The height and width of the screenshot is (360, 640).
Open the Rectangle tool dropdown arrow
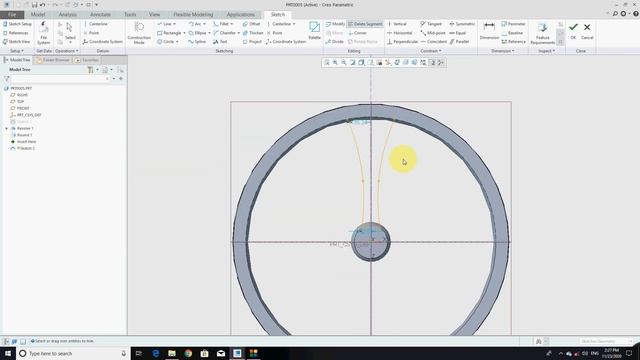click(x=184, y=33)
